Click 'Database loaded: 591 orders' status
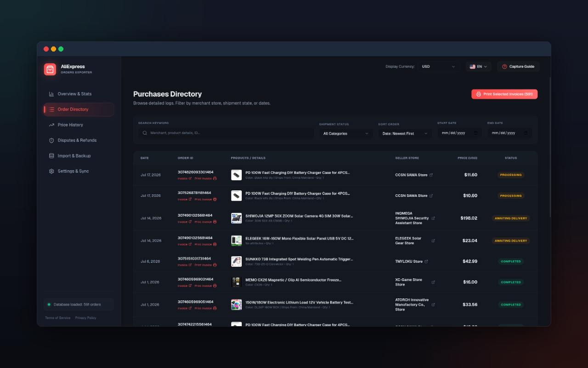588x368 pixels. click(x=79, y=305)
